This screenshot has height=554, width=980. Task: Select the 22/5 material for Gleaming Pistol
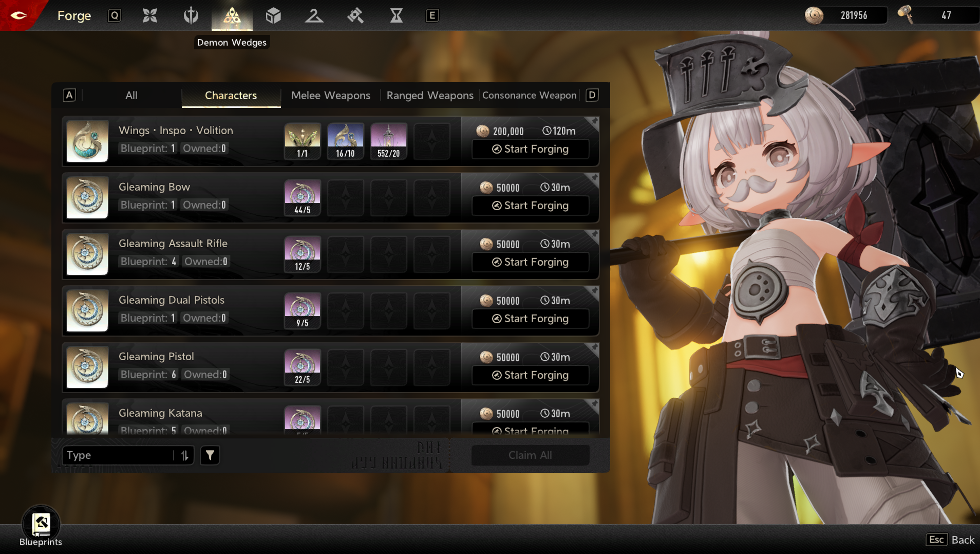coord(303,367)
